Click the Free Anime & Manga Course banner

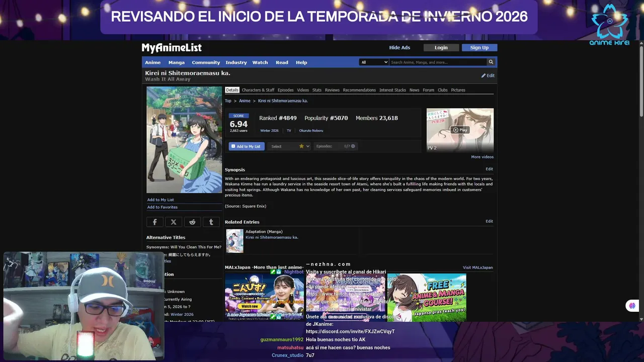tap(427, 297)
